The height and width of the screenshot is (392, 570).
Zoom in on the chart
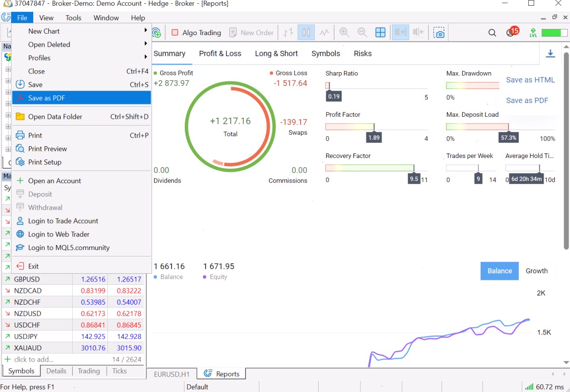tap(344, 33)
